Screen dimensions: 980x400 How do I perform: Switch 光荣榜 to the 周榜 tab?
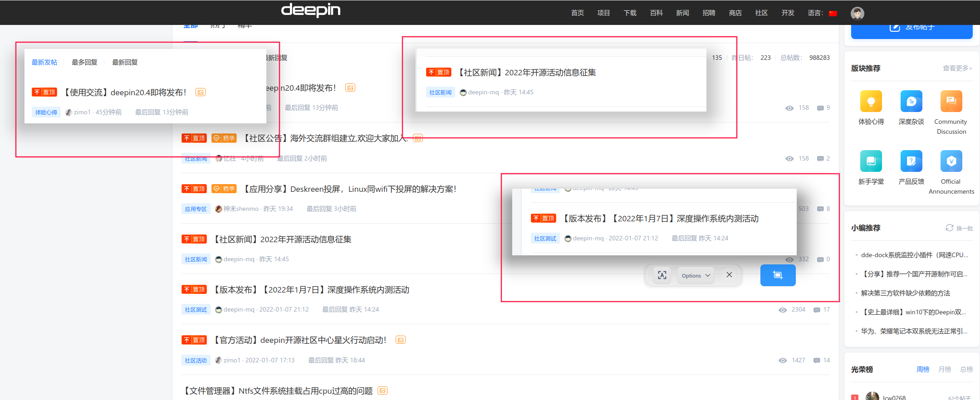(x=923, y=369)
